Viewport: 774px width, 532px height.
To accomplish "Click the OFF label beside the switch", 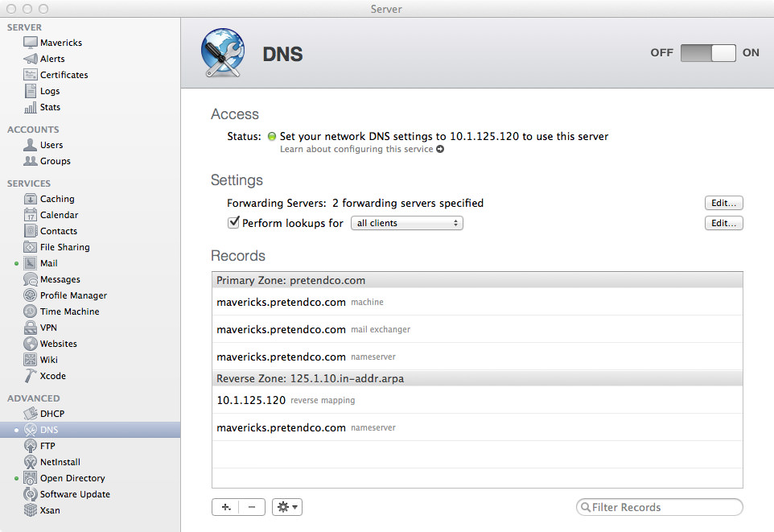I will coord(662,53).
